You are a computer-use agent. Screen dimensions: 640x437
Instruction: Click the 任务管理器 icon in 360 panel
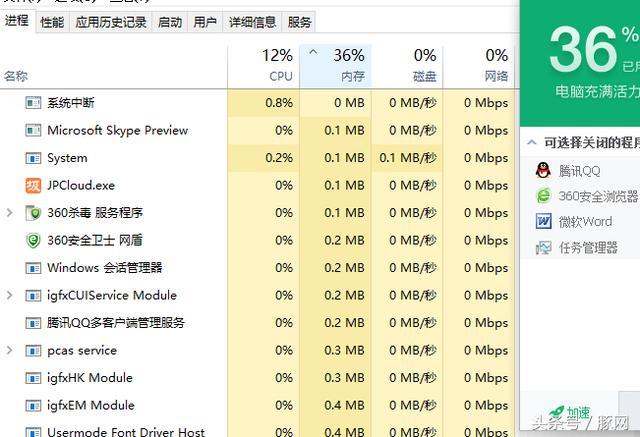pos(543,247)
